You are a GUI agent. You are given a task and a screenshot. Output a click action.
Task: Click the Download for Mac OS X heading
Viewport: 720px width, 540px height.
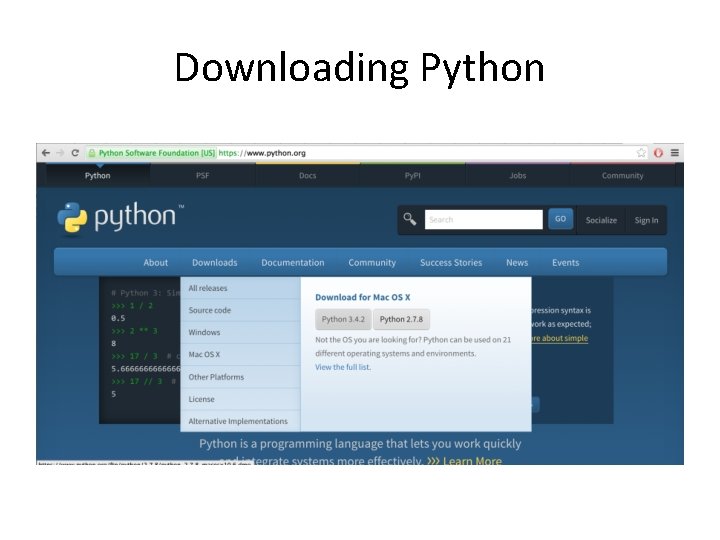[x=363, y=297]
